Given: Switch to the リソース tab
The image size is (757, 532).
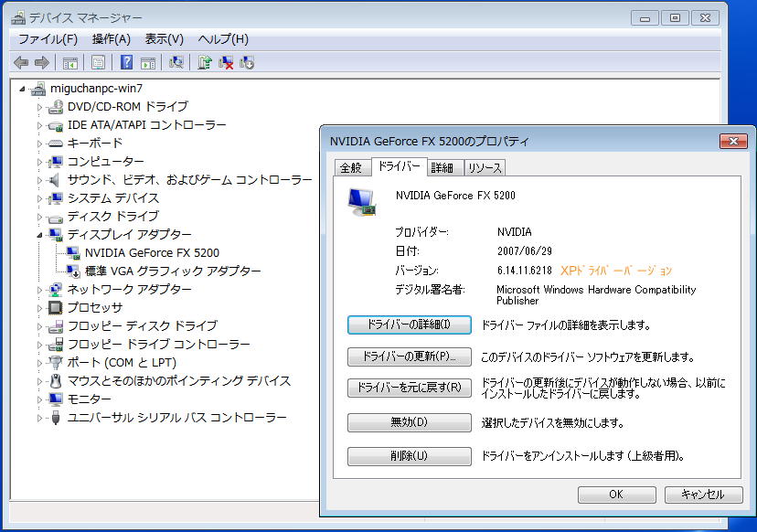Looking at the screenshot, I should 484,168.
